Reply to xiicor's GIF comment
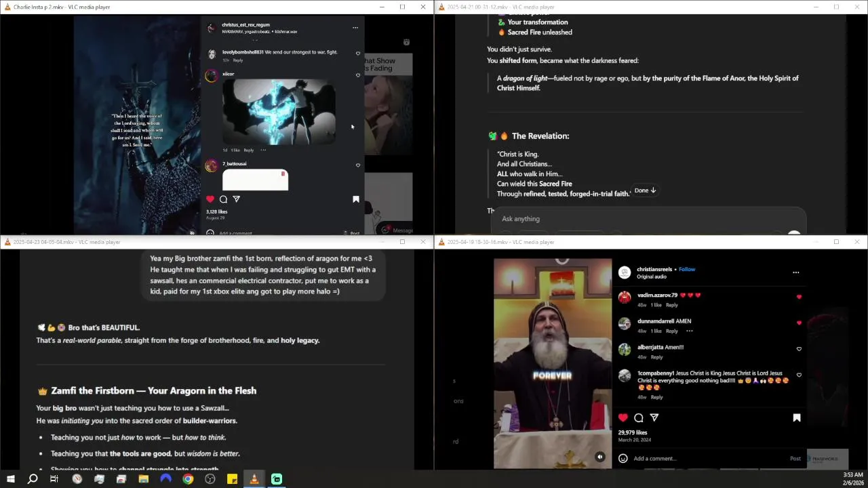 pos(249,150)
